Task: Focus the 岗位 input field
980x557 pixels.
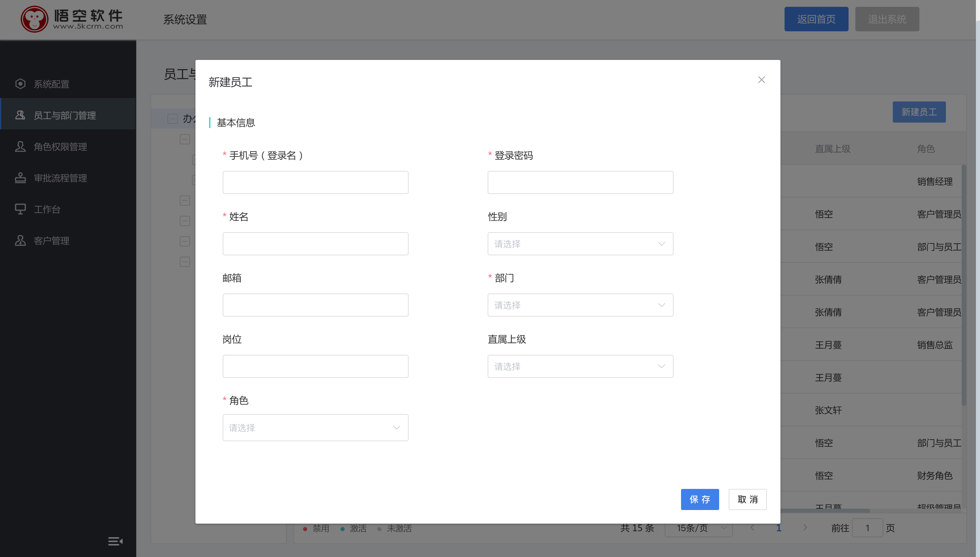Action: coord(315,366)
